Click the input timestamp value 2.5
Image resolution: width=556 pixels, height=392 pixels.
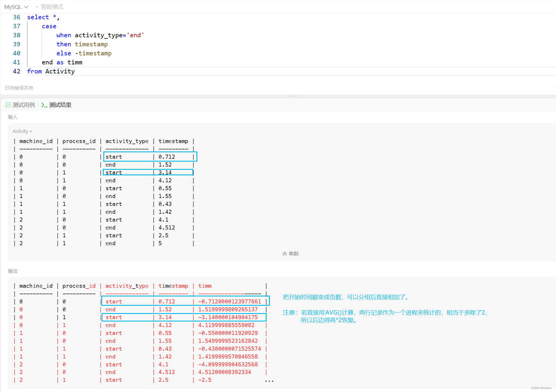(163, 236)
